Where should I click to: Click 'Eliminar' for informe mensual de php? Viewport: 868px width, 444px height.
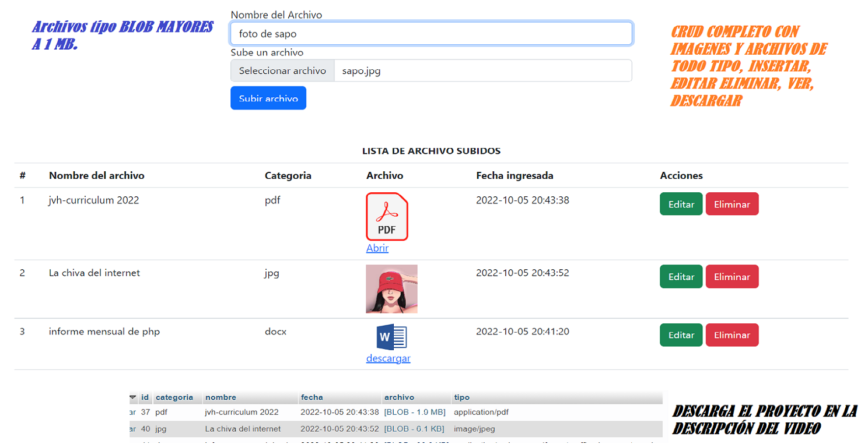[x=732, y=335]
